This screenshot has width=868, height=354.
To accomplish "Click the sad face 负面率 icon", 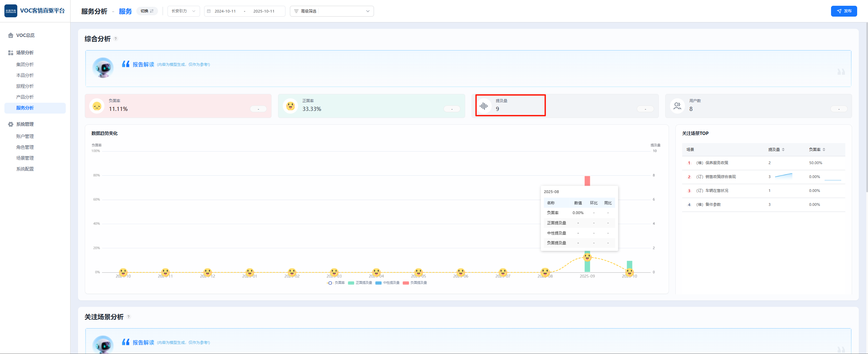I will (97, 106).
